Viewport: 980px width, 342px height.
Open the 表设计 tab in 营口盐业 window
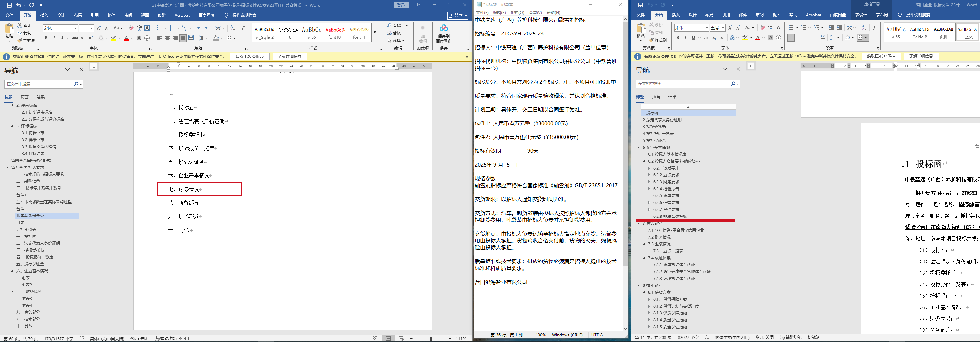pyautogui.click(x=861, y=15)
